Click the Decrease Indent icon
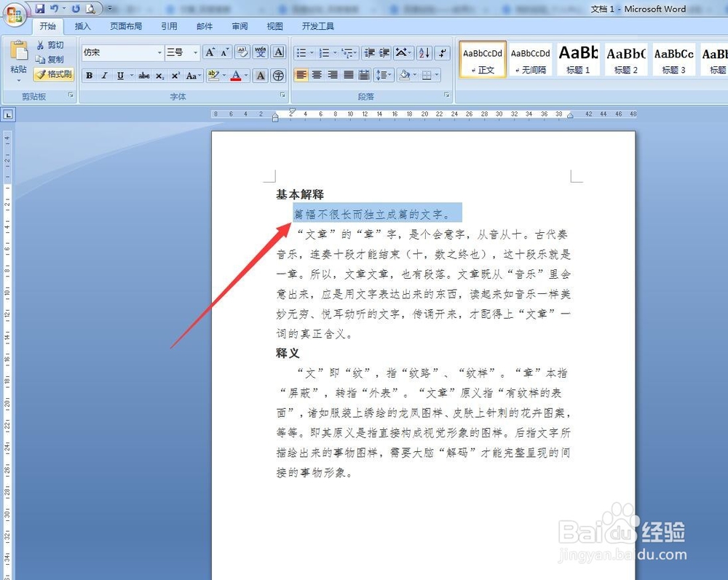This screenshot has width=728, height=580. click(369, 52)
